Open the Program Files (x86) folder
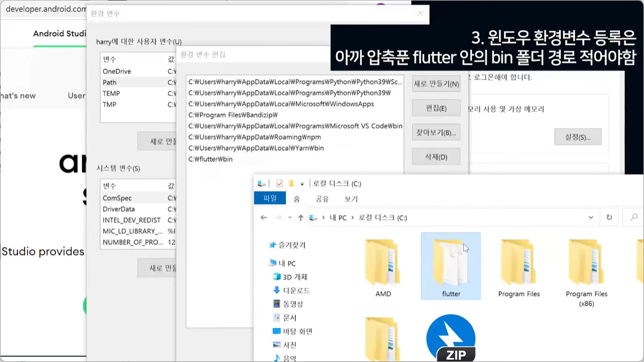Screen dimensions: 644x362 point(586,272)
